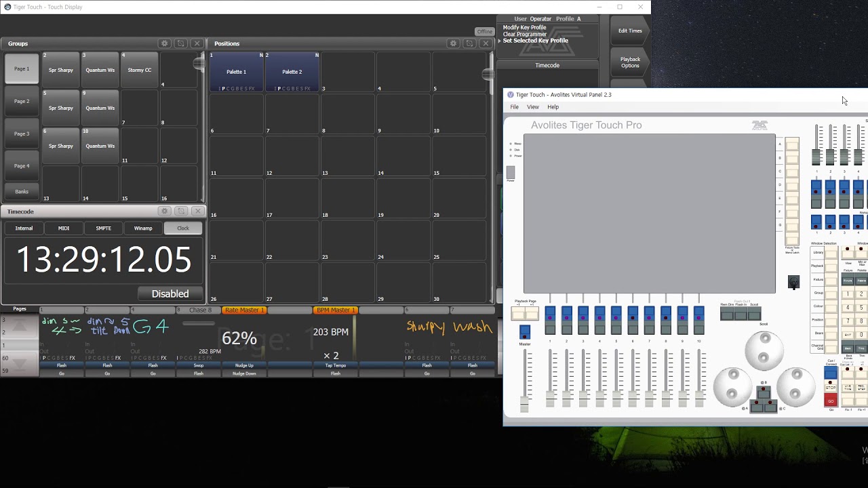Click Rate Master 1 playback label

pos(243,310)
